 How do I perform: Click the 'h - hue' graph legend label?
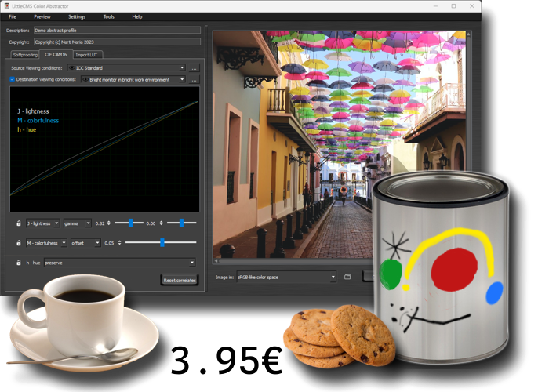[27, 129]
